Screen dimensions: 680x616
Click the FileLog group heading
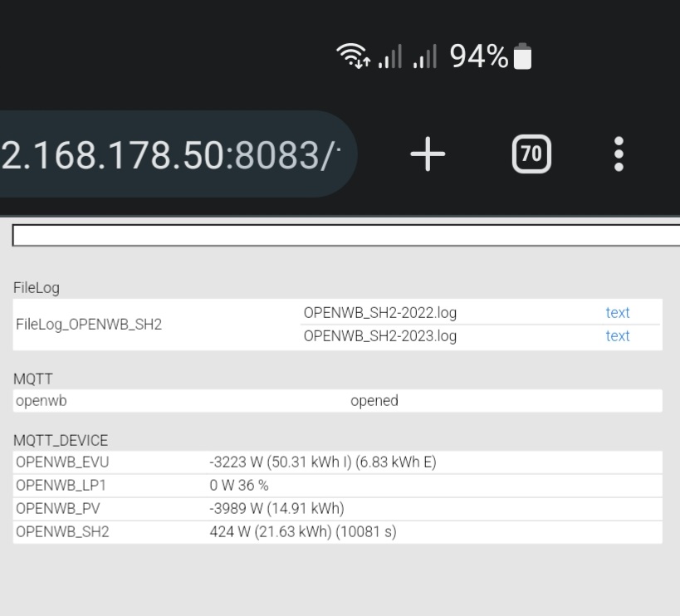(x=37, y=288)
